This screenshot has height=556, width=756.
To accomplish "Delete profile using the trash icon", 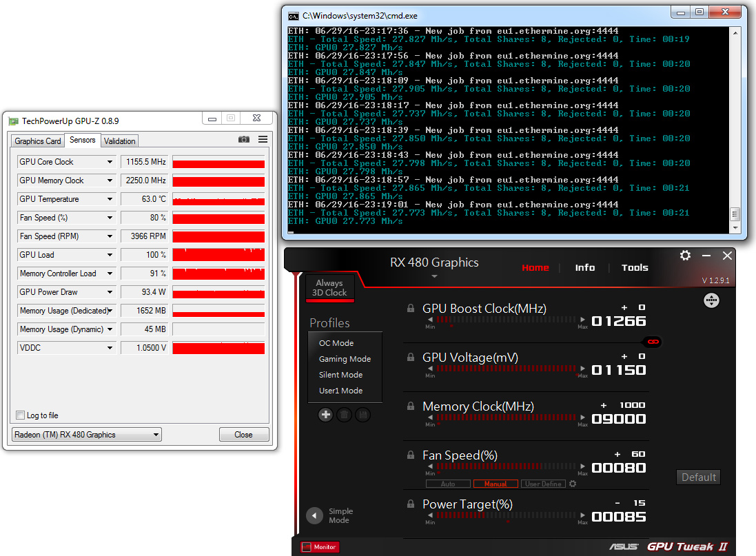I will (x=345, y=414).
